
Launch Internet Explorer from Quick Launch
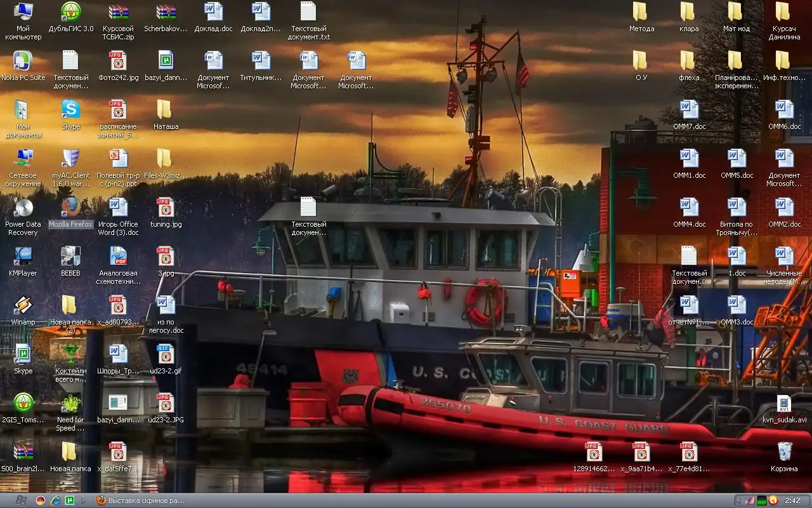[55, 501]
